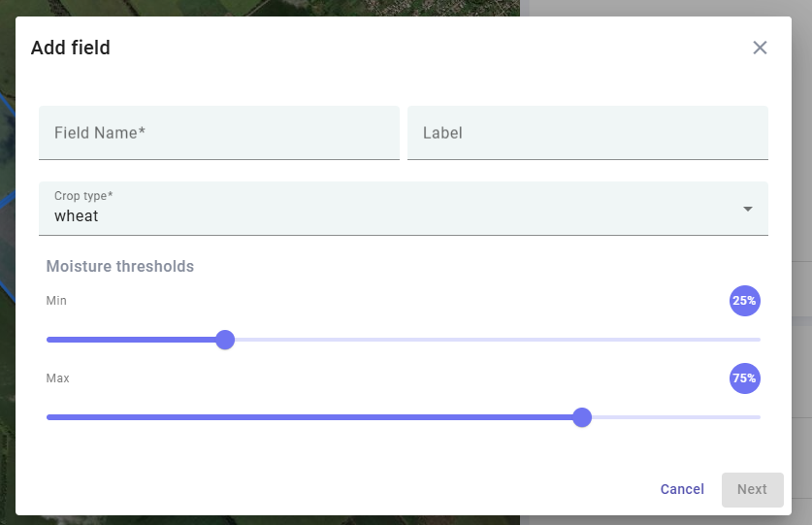812x525 pixels.
Task: Click the Max moisture slider handle
Action: (x=582, y=417)
